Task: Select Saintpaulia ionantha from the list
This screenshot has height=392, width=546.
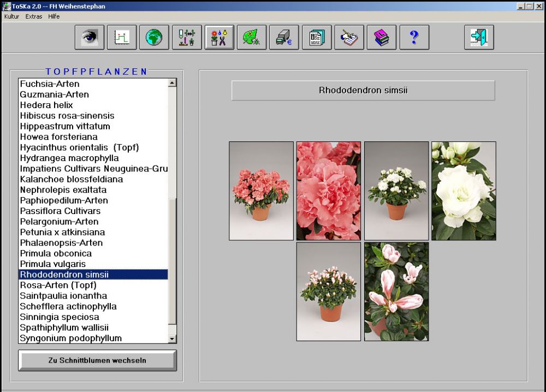Action: tap(63, 296)
